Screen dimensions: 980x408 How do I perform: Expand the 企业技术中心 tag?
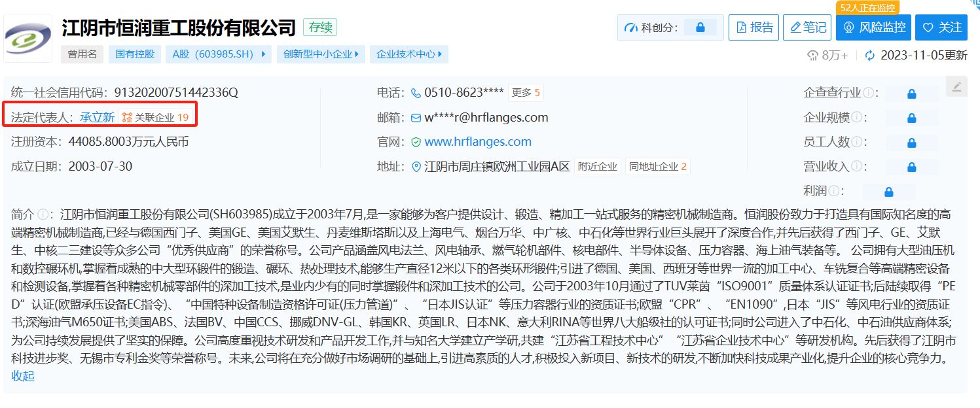coord(409,54)
